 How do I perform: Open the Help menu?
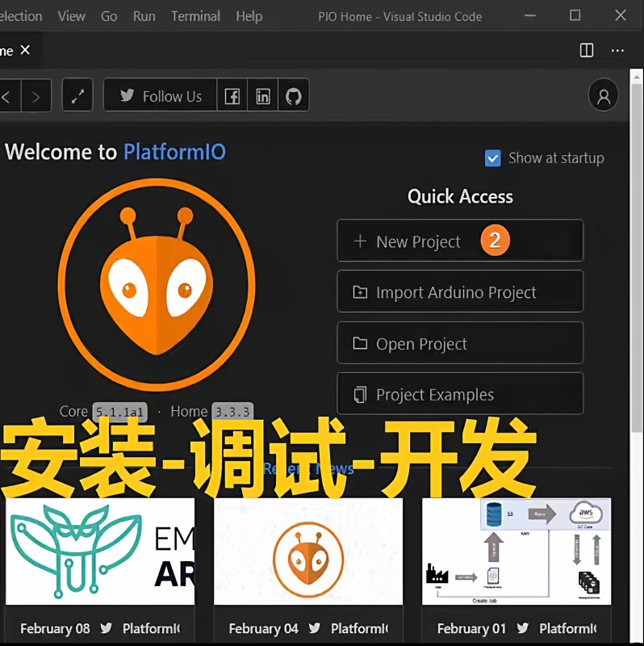(x=249, y=16)
